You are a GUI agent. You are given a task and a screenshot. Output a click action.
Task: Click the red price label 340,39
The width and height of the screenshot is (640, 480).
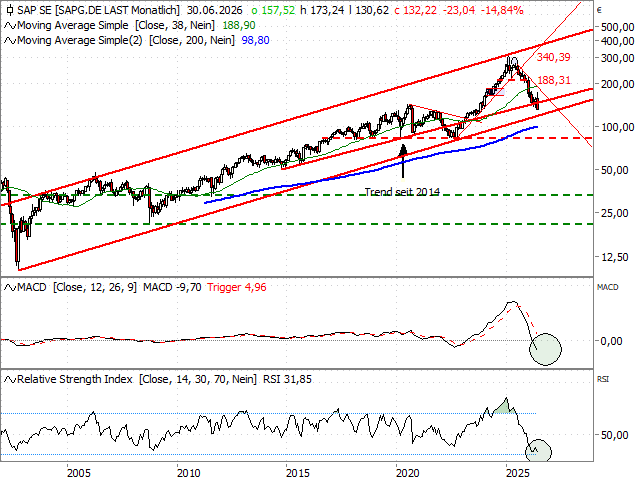coord(553,58)
